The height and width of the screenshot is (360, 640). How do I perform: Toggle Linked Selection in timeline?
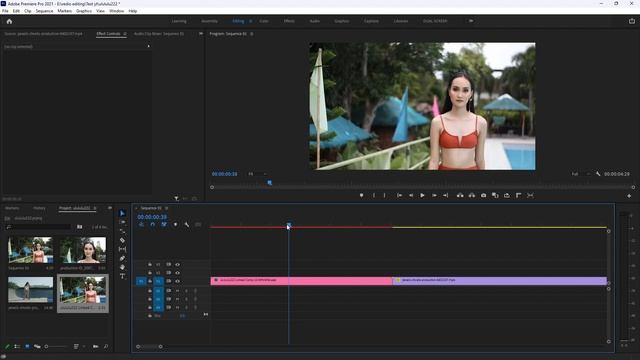[x=164, y=224]
